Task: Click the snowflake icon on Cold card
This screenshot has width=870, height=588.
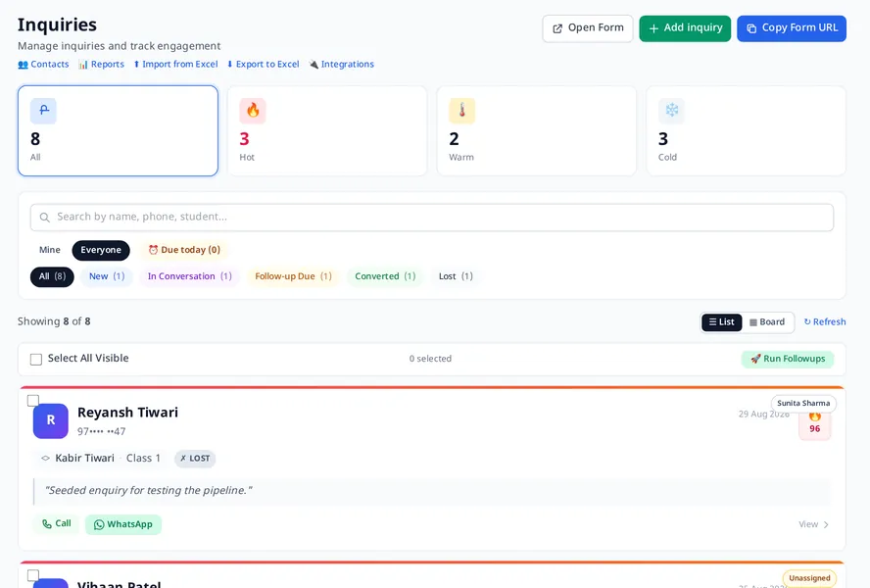Action: point(671,111)
